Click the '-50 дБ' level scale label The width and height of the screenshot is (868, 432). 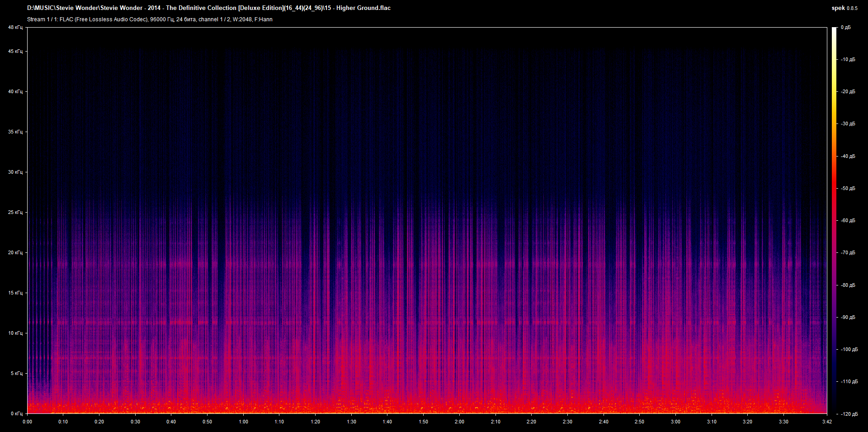pos(848,189)
